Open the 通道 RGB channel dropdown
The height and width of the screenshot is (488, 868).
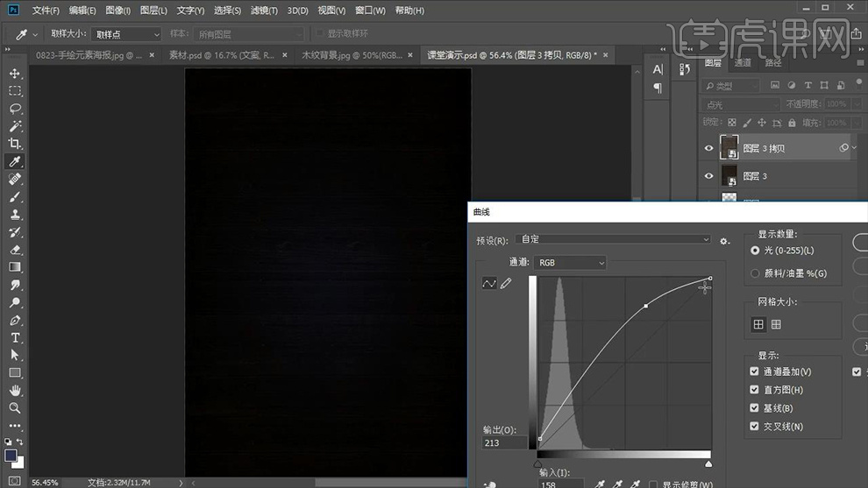pos(570,263)
